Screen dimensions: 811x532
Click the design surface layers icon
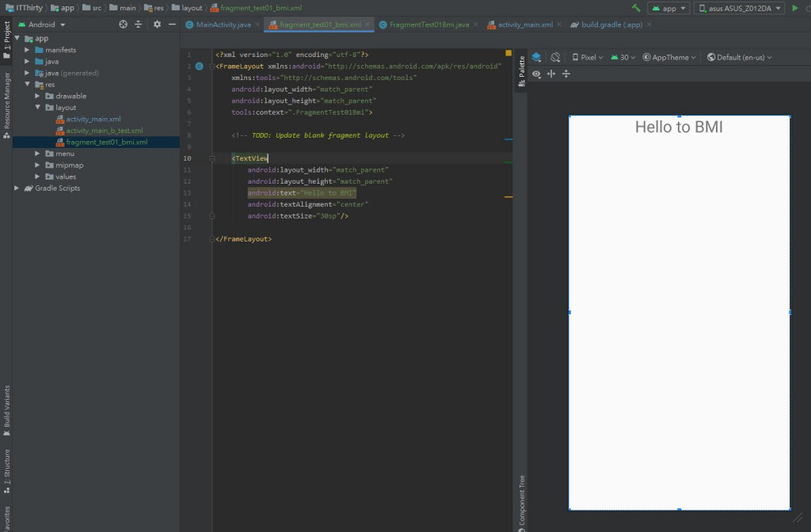coord(536,57)
